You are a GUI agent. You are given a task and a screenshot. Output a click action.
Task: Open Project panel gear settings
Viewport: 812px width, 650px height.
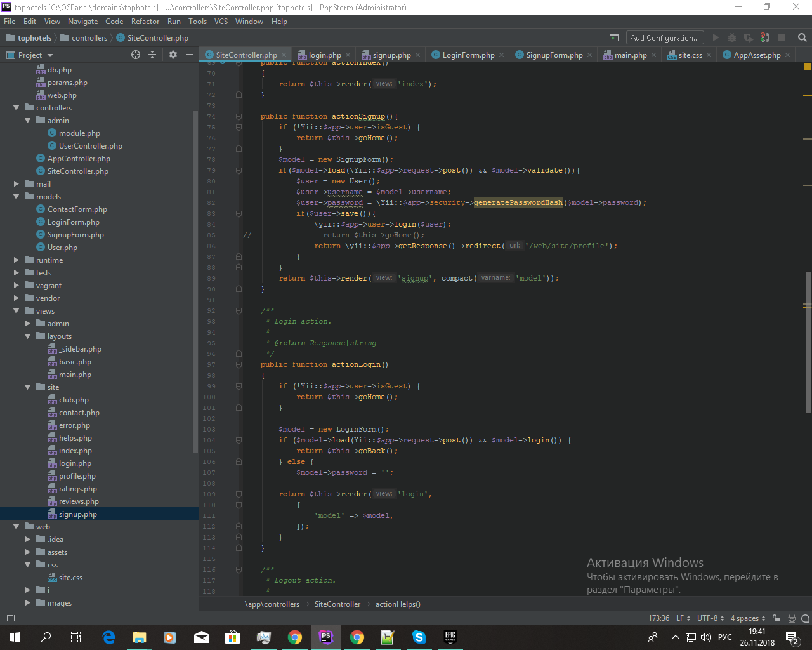173,55
